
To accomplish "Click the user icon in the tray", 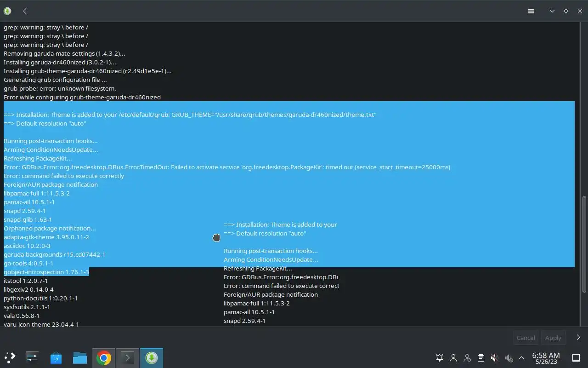I will (x=453, y=358).
